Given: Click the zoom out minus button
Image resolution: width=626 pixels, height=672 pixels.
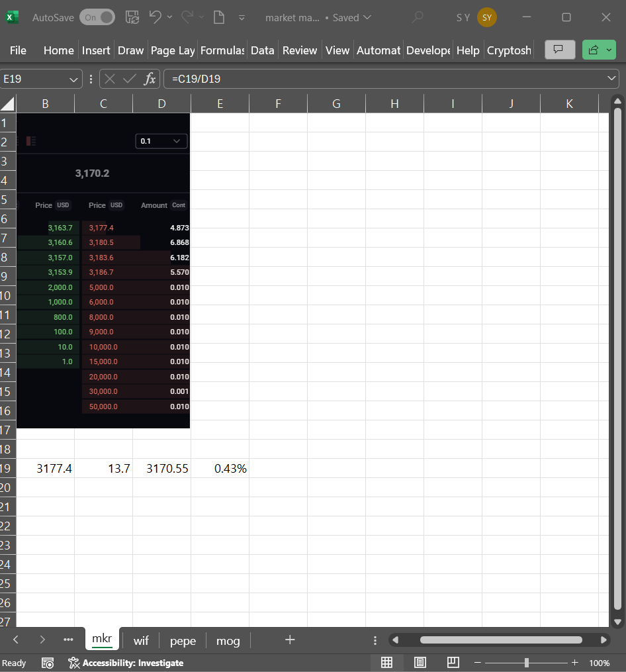Looking at the screenshot, I should [477, 663].
